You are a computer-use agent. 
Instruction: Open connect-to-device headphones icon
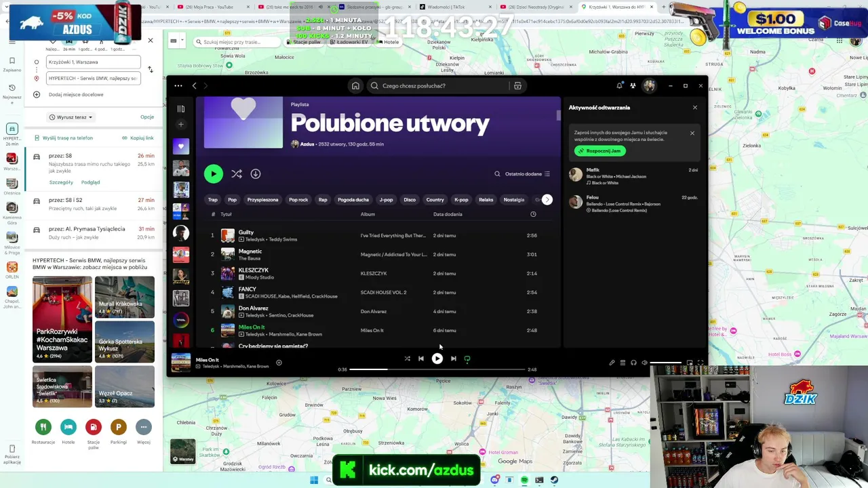633,363
